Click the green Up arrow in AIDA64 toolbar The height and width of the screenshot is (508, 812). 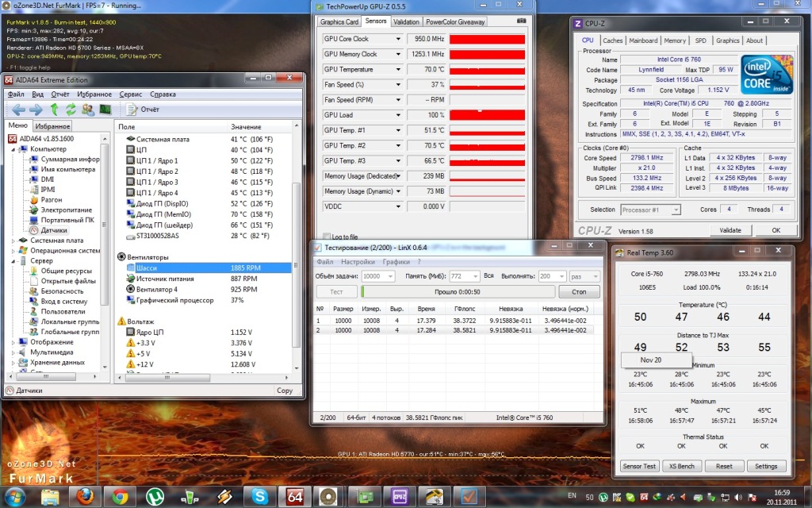[54, 110]
